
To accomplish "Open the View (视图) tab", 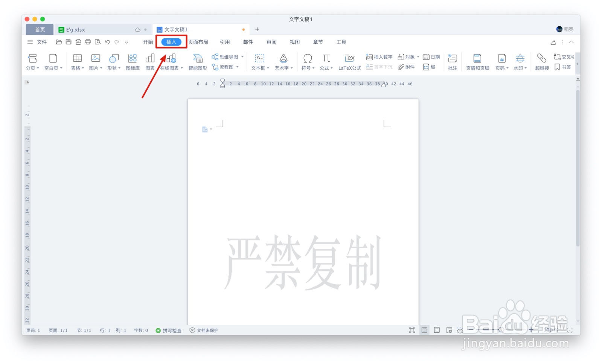I will [295, 42].
